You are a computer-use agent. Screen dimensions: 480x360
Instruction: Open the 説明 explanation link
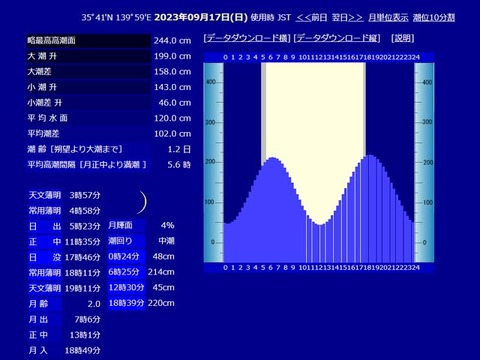click(x=402, y=38)
